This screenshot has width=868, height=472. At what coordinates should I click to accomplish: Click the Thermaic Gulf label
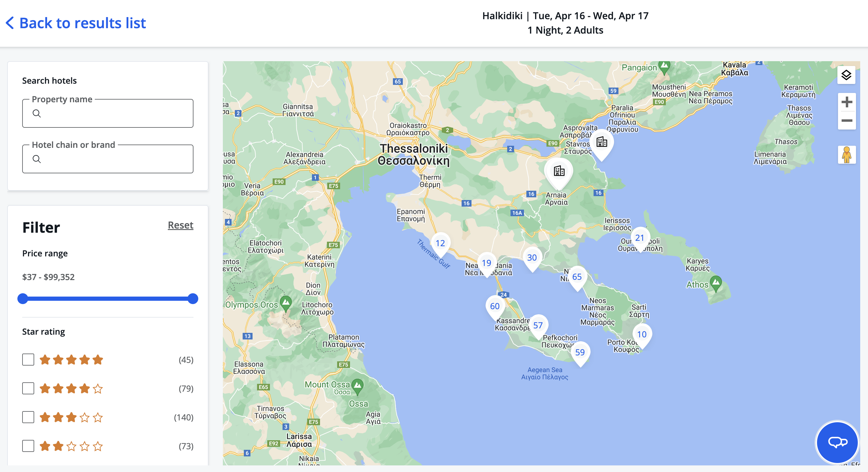433,254
